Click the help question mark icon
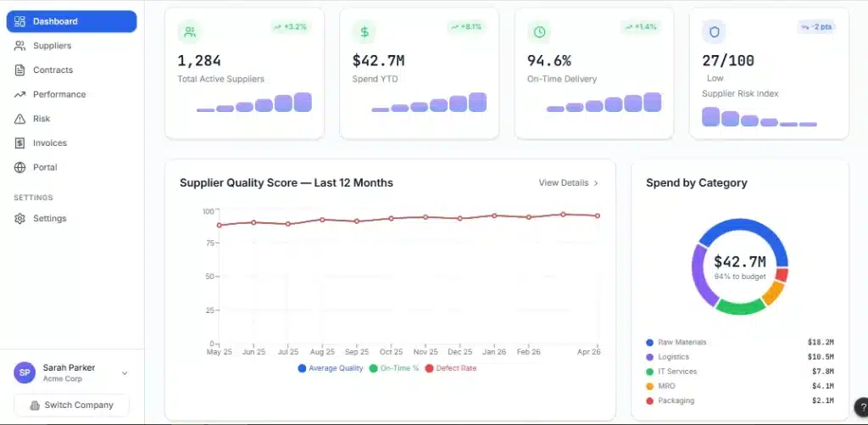Viewport: 868px width, 425px height. (861, 406)
